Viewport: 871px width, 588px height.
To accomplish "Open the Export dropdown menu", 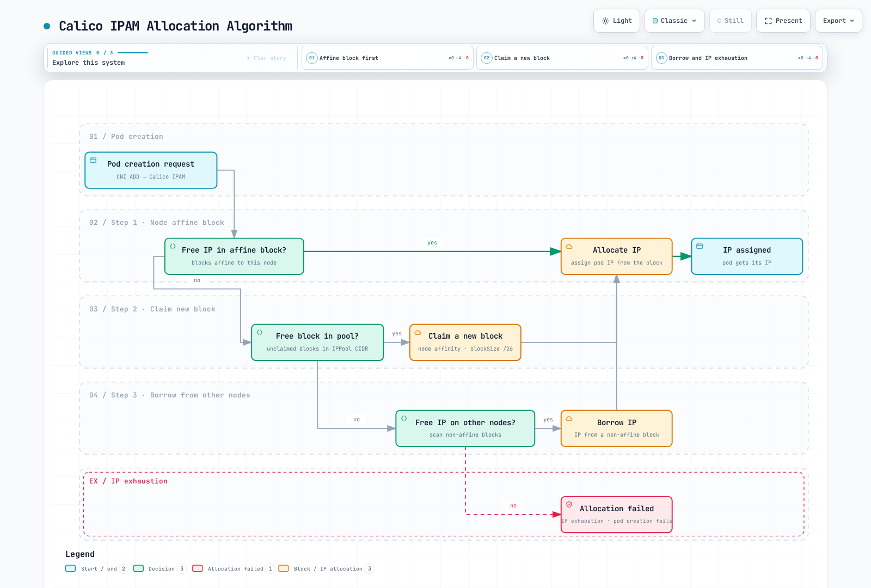I will [x=838, y=21].
